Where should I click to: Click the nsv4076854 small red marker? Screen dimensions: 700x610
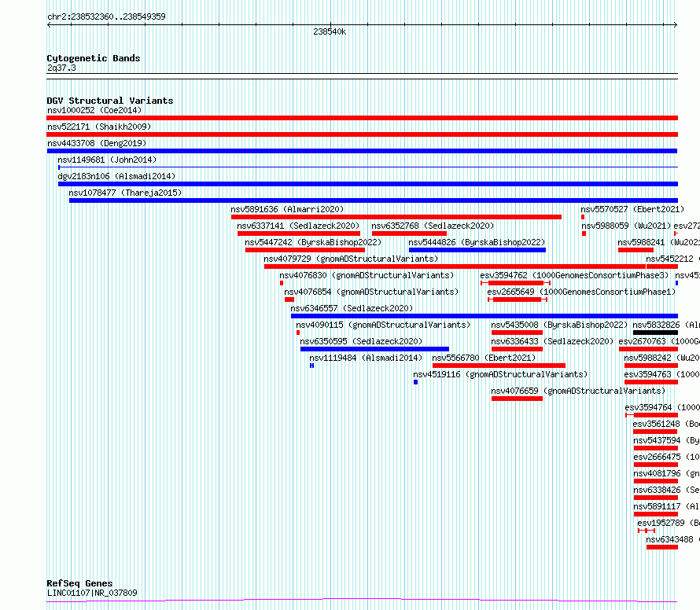point(289,299)
